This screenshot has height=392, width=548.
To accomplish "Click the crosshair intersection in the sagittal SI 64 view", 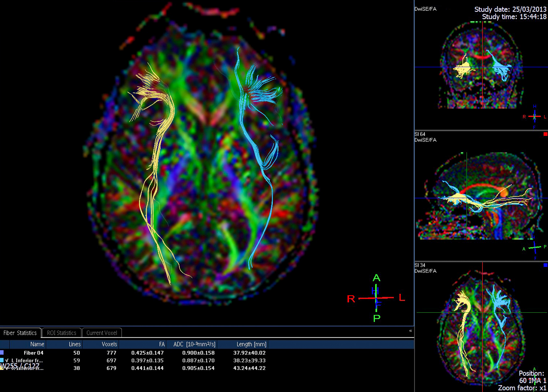I will tap(466, 198).
